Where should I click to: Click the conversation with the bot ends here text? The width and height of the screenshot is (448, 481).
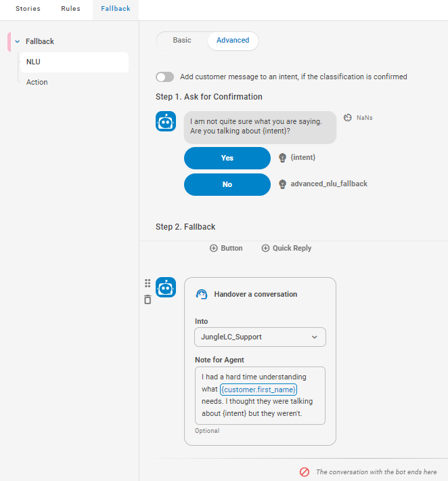coord(376,472)
